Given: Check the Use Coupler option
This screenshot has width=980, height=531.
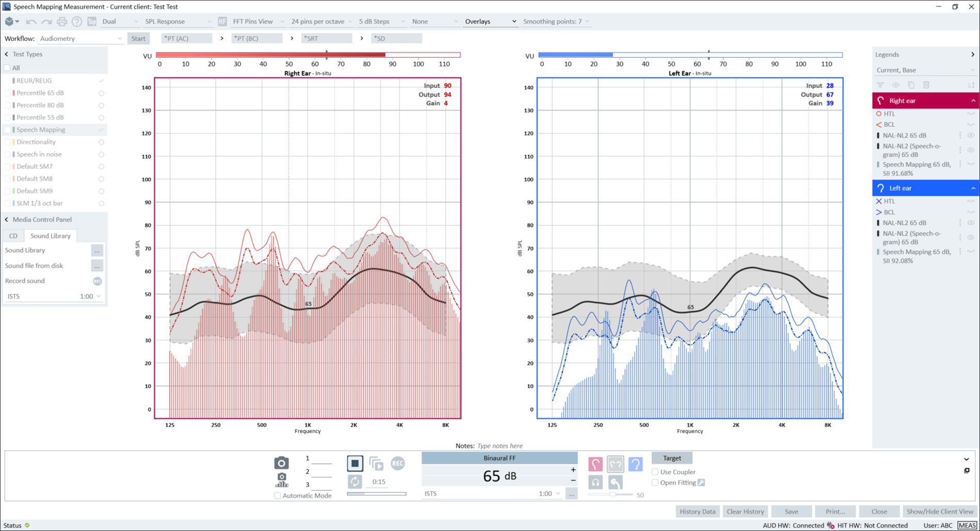Looking at the screenshot, I should (x=655, y=472).
